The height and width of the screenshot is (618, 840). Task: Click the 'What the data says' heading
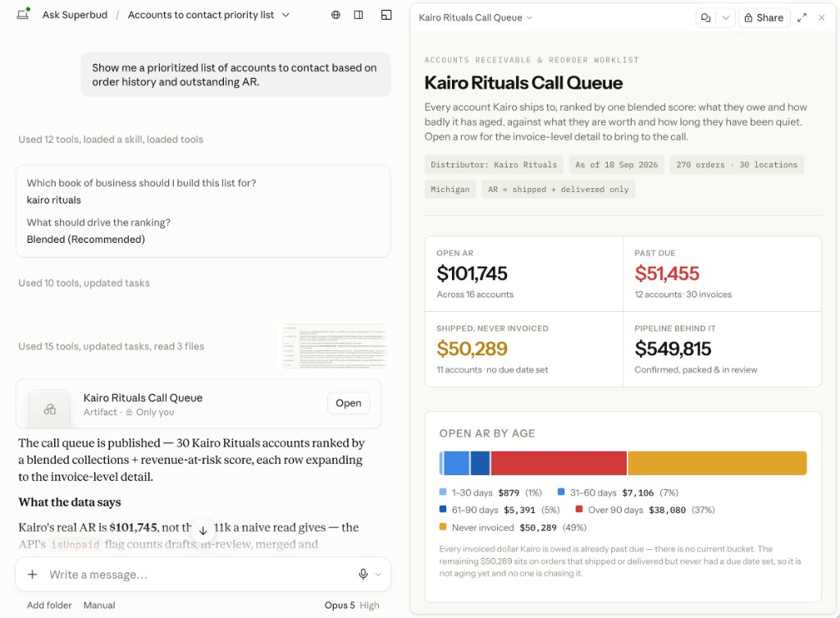[70, 502]
